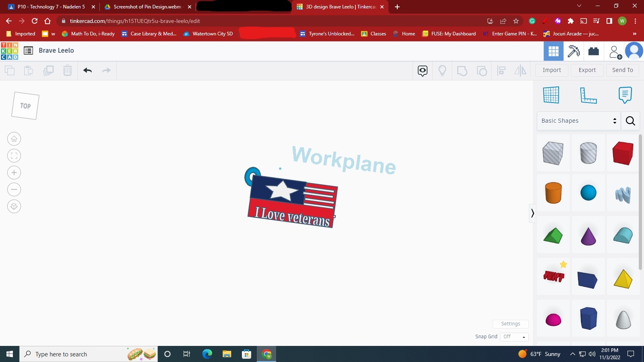This screenshot has height=362, width=644.
Task: Collapse the shapes panel with chevron
Action: (x=532, y=213)
